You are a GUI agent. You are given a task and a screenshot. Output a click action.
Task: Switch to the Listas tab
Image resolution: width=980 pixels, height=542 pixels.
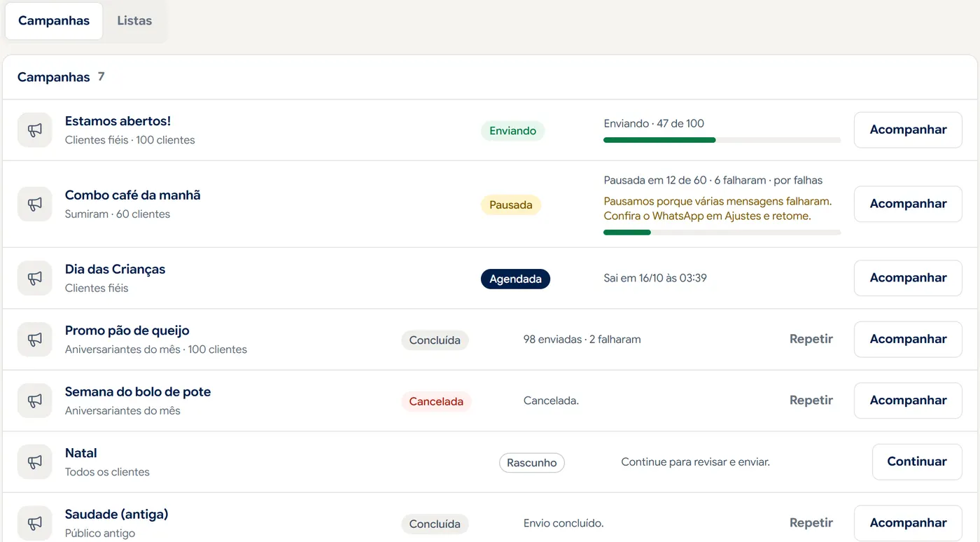click(x=134, y=20)
